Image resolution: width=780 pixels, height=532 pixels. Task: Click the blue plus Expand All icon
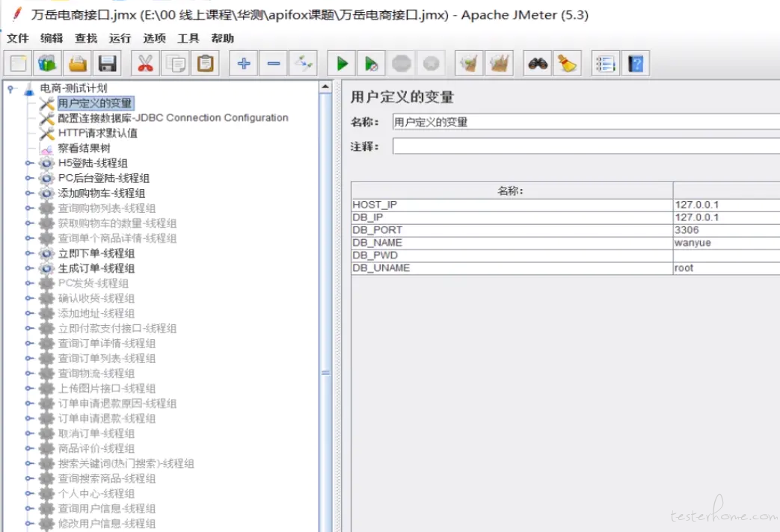(244, 64)
